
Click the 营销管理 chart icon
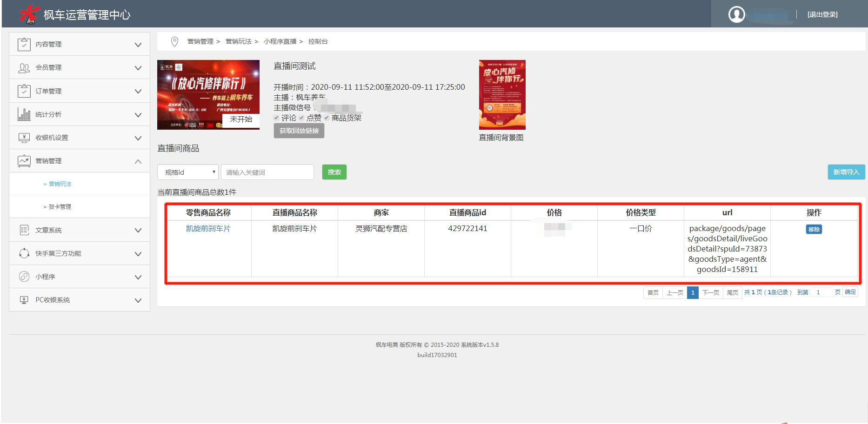tap(24, 161)
